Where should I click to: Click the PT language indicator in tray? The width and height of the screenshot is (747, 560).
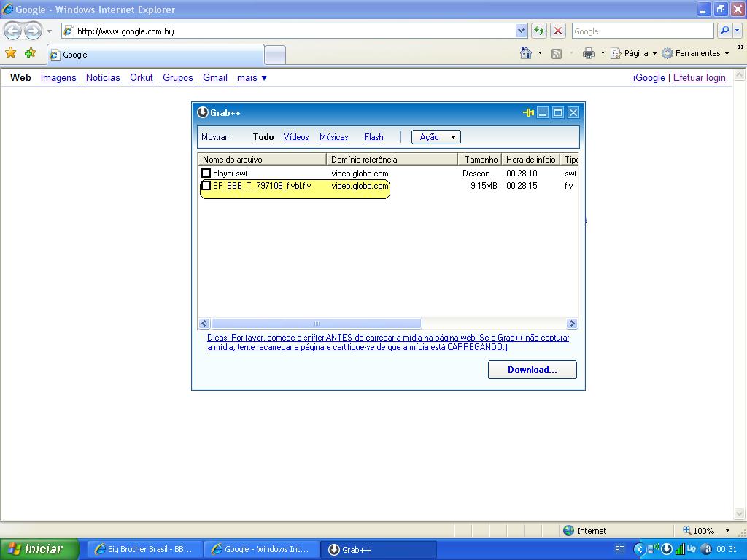click(619, 549)
